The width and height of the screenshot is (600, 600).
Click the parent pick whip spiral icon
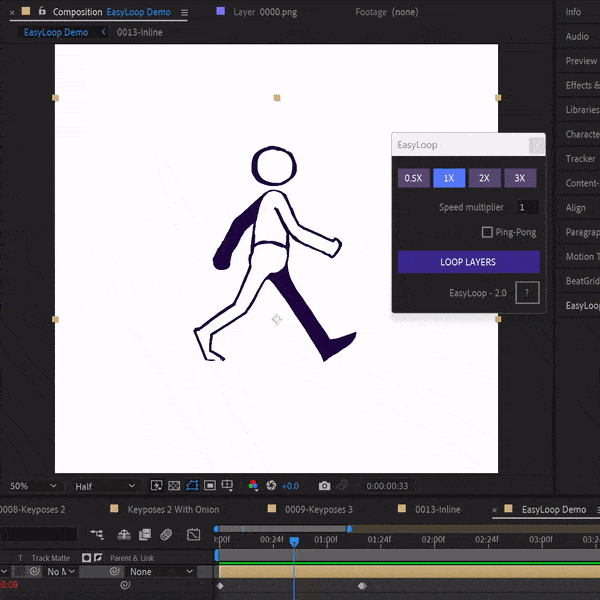click(114, 572)
